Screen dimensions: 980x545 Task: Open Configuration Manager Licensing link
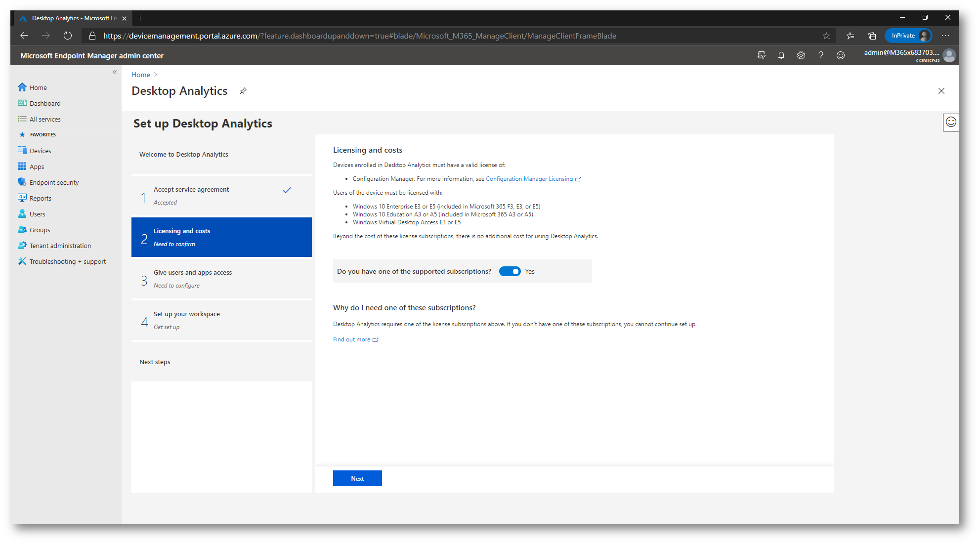(x=533, y=179)
